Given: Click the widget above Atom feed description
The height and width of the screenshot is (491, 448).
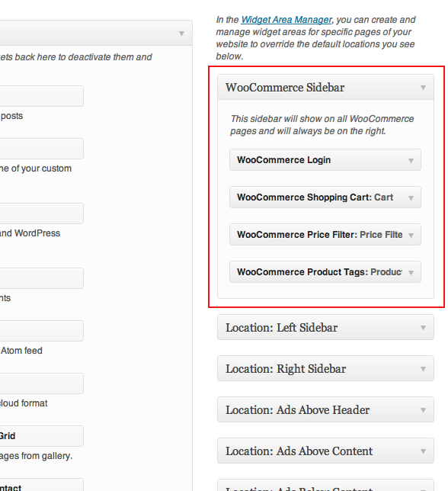Looking at the screenshot, I should coord(42,331).
